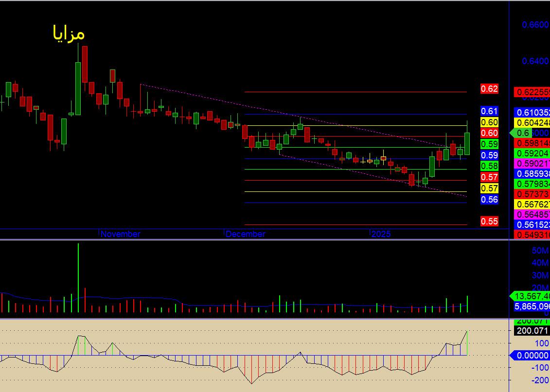Viewport: 550px width, 392px height.
Task: Select the blue 0.61 level label
Action: coord(489,111)
